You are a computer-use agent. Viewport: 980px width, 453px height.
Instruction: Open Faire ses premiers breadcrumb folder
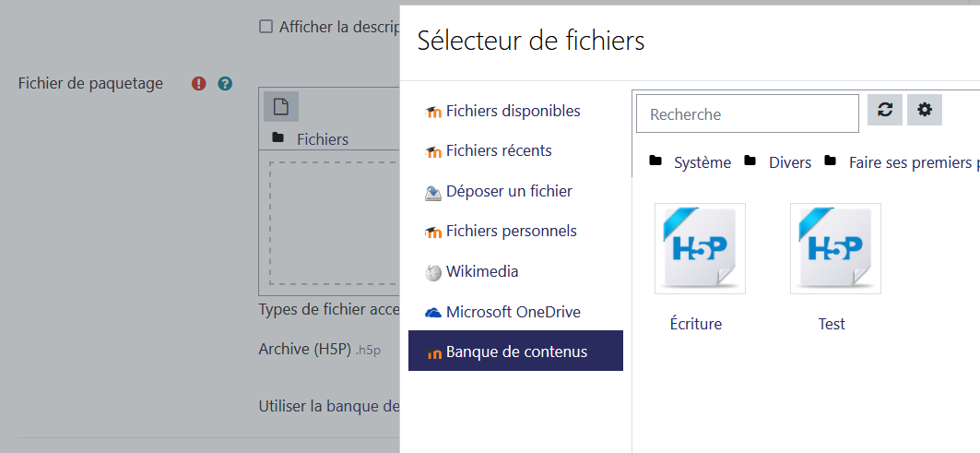point(914,162)
